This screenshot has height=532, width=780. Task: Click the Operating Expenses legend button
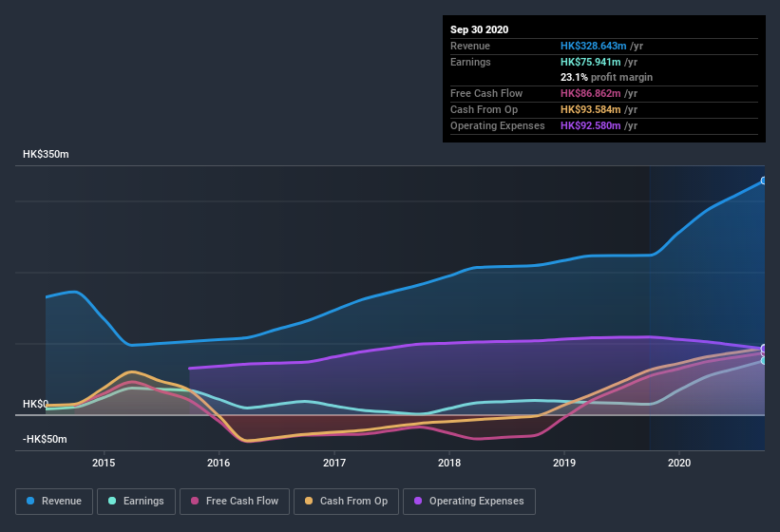tap(469, 501)
